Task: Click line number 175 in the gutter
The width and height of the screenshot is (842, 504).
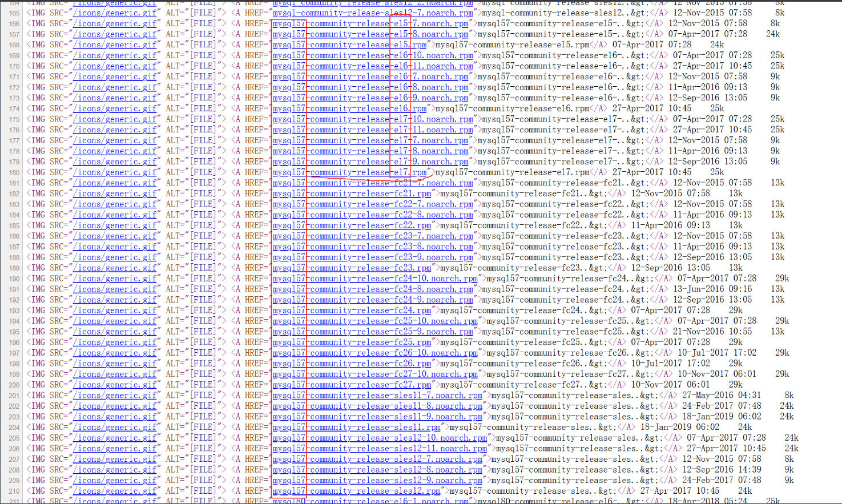Action: [14, 120]
